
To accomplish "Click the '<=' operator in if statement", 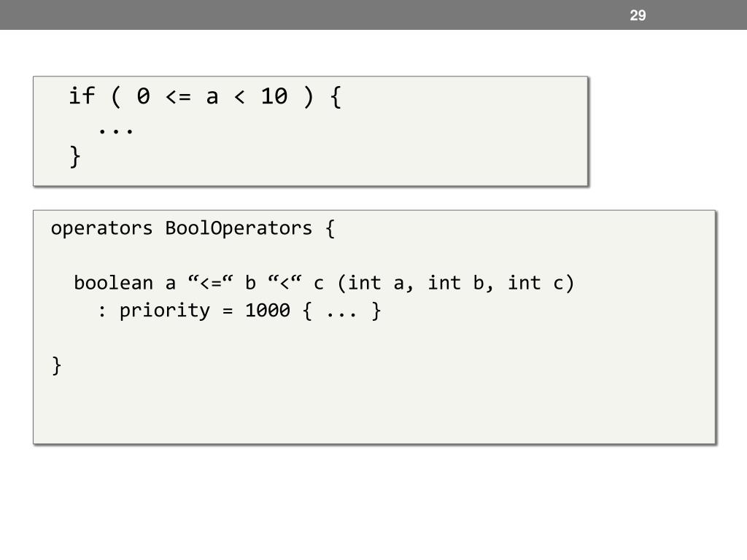I will (178, 97).
